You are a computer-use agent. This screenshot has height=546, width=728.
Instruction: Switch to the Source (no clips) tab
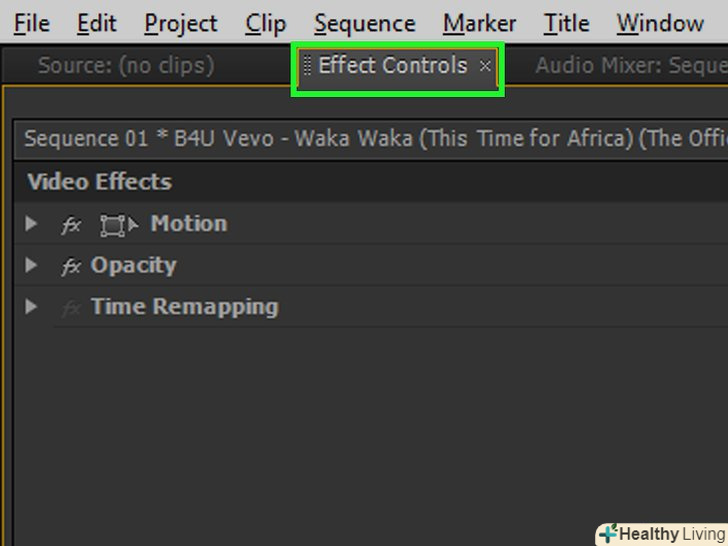pyautogui.click(x=126, y=66)
